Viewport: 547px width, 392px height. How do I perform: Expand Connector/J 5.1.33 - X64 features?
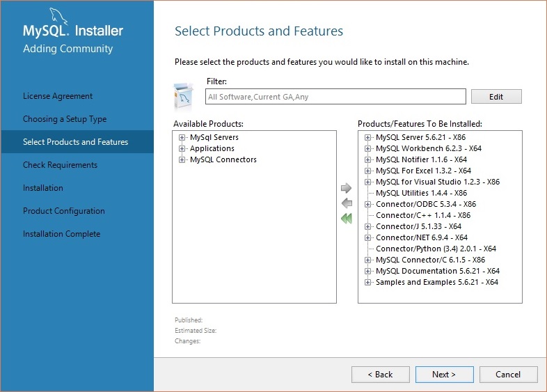click(x=367, y=227)
